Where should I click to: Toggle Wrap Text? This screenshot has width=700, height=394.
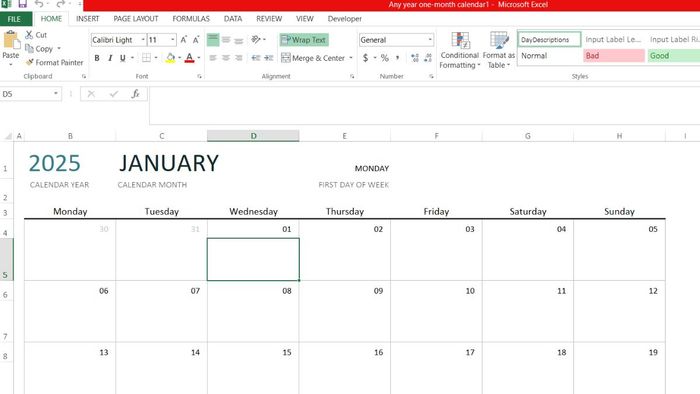click(x=304, y=40)
